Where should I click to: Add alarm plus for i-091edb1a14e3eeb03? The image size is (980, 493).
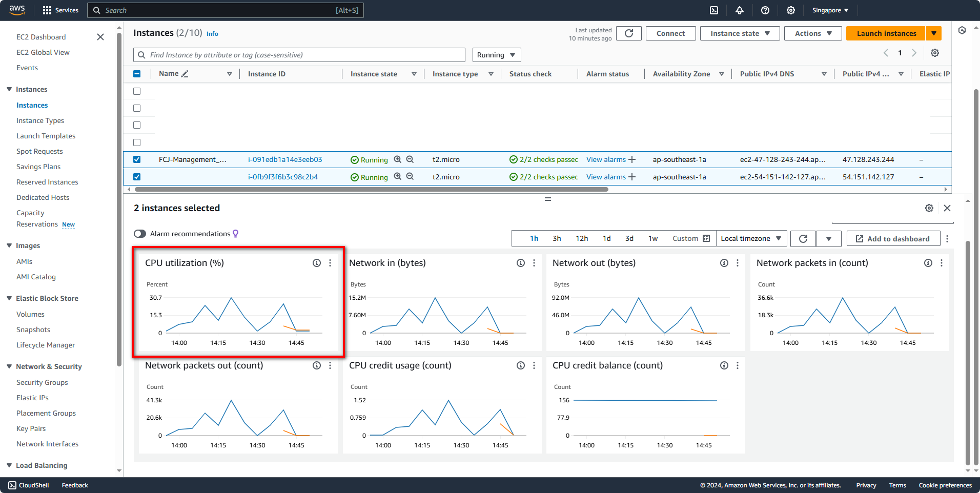pyautogui.click(x=632, y=159)
